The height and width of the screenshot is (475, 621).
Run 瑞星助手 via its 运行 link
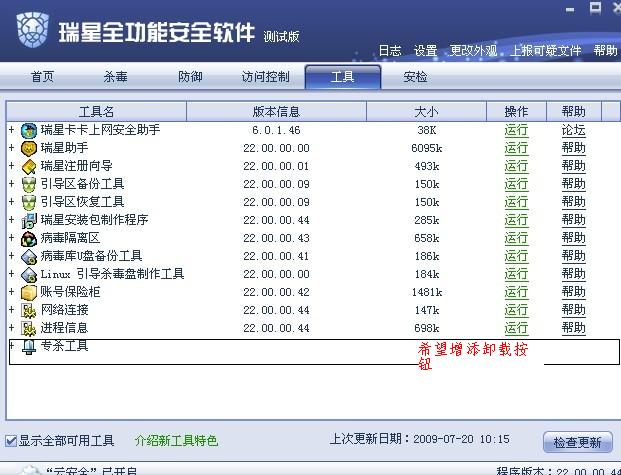pos(516,148)
